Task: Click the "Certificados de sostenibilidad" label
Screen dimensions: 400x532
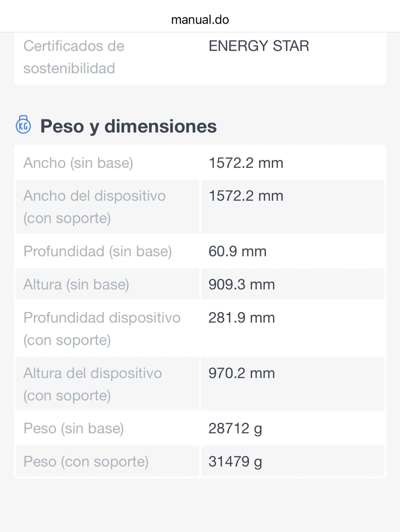Action: [74, 57]
